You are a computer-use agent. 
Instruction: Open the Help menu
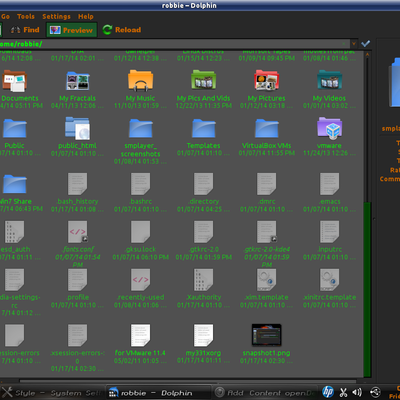(x=86, y=16)
